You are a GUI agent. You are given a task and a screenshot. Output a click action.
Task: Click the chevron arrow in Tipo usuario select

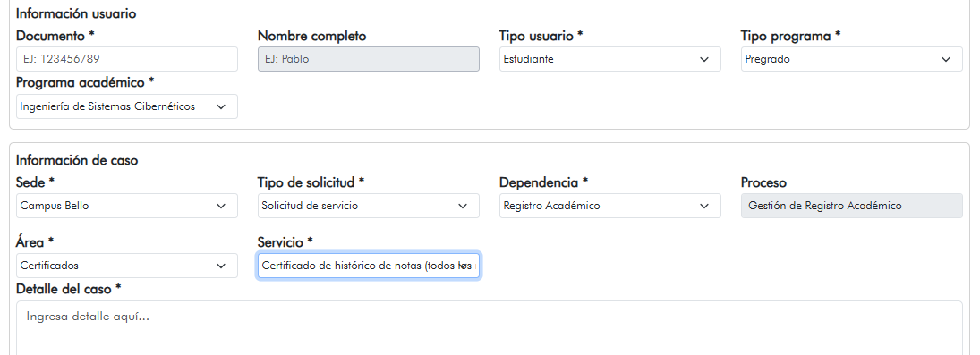[704, 59]
